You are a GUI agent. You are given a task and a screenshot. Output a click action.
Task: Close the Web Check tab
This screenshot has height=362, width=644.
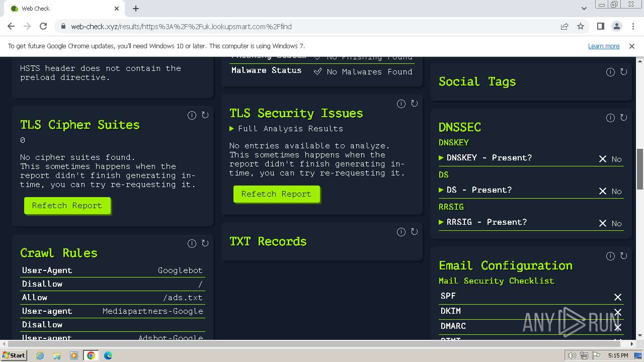pos(117,9)
